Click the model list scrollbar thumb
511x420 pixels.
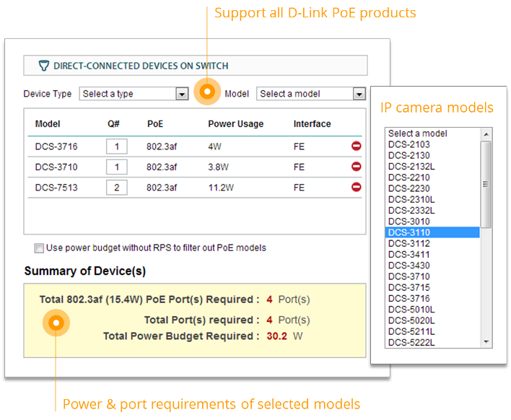[486, 185]
